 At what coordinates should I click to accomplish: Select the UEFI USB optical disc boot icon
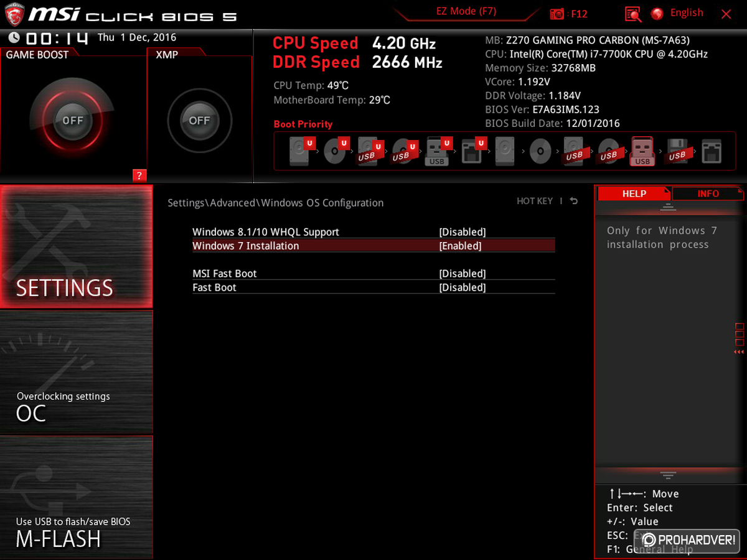404,151
